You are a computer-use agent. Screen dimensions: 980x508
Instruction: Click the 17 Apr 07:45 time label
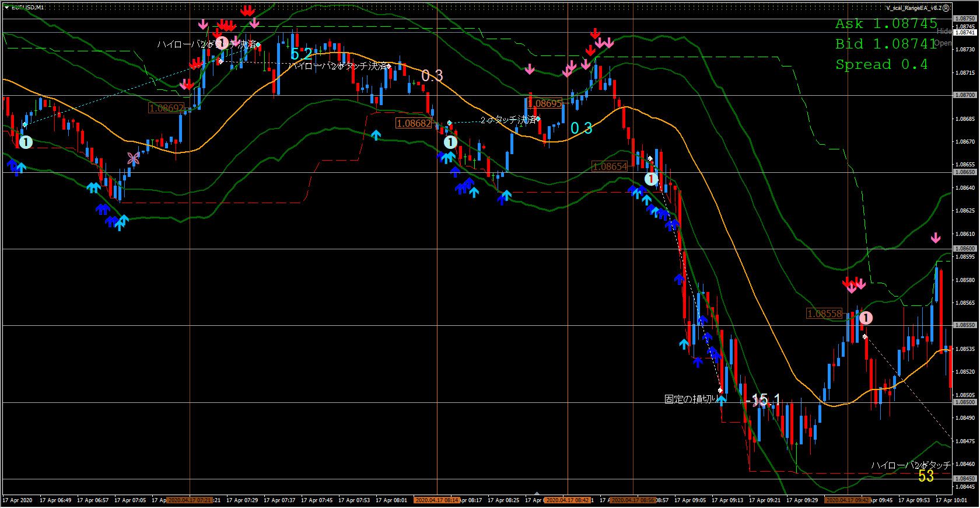click(317, 500)
